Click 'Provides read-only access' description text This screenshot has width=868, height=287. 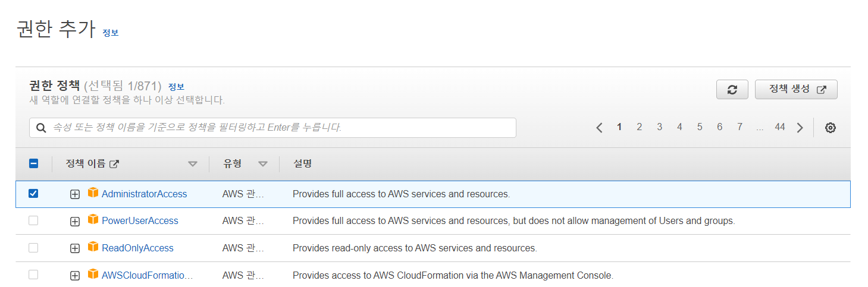[415, 248]
